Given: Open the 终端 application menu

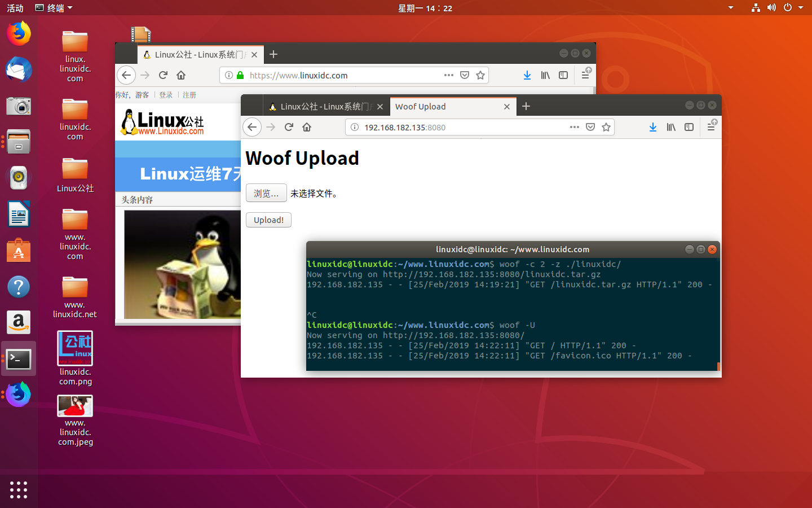Looking at the screenshot, I should (x=54, y=8).
